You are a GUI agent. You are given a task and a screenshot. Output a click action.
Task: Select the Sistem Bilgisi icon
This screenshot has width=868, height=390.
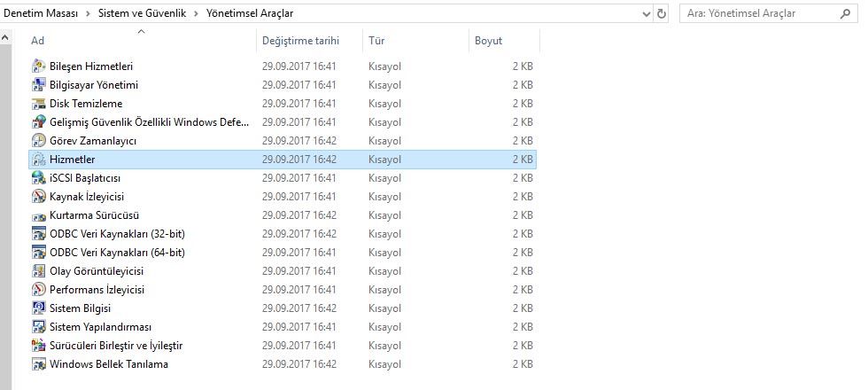click(x=39, y=308)
